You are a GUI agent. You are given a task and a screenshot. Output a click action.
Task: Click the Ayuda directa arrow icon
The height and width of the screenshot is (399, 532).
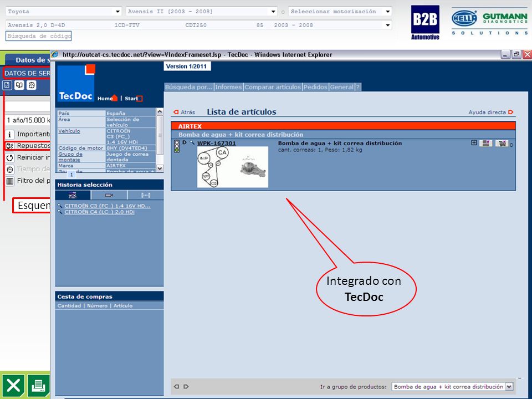pyautogui.click(x=511, y=112)
